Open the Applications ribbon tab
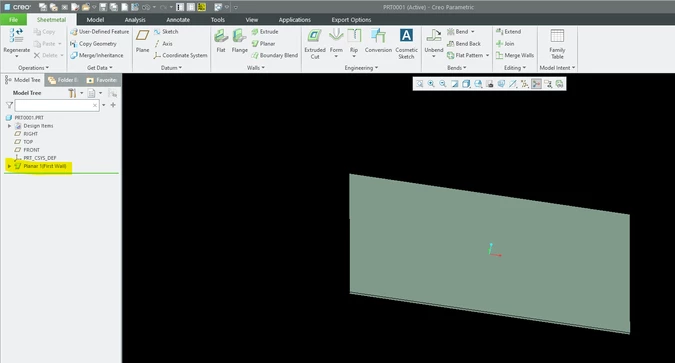The height and width of the screenshot is (363, 675). pyautogui.click(x=294, y=20)
